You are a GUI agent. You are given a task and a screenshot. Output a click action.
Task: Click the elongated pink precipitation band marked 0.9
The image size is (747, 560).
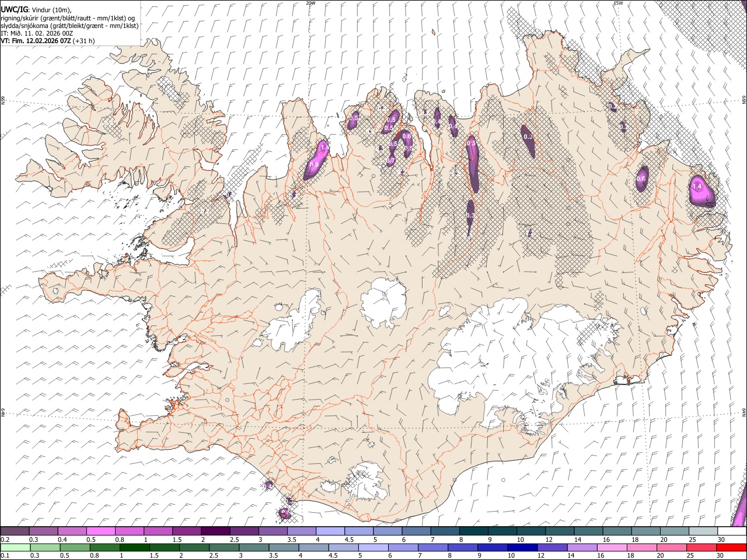(316, 159)
